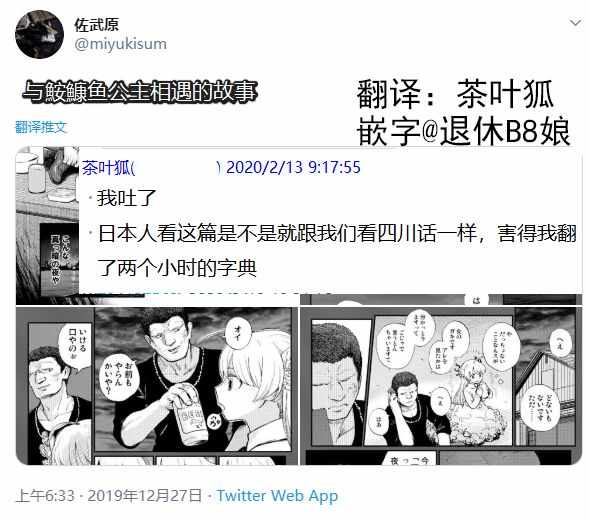Click the tweet title 与鲛鲸鱼公主相遇的故事
Screen dimensions: 590x520
click(x=140, y=92)
